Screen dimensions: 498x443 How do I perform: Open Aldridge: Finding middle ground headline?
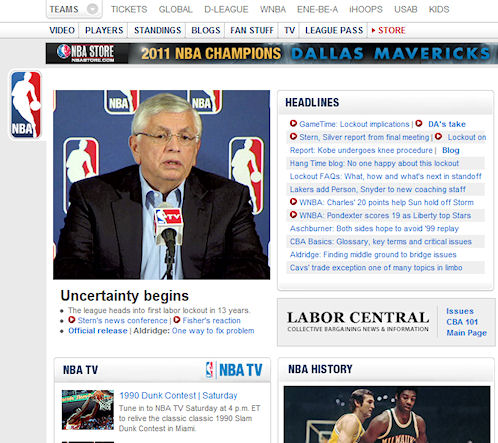(x=373, y=254)
